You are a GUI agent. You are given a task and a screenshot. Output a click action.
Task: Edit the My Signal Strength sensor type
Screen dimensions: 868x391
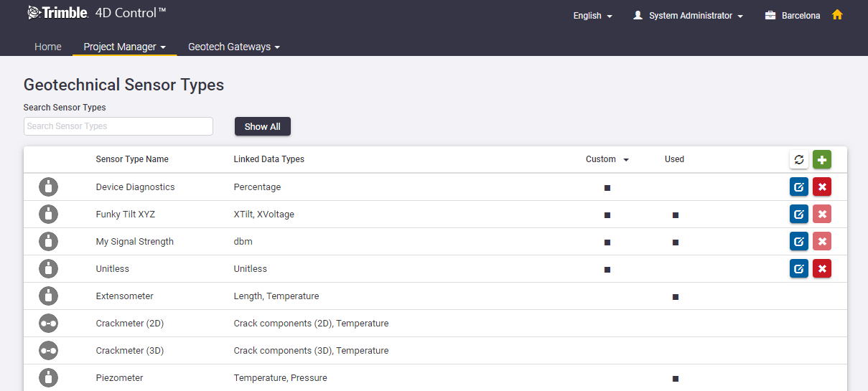(799, 241)
